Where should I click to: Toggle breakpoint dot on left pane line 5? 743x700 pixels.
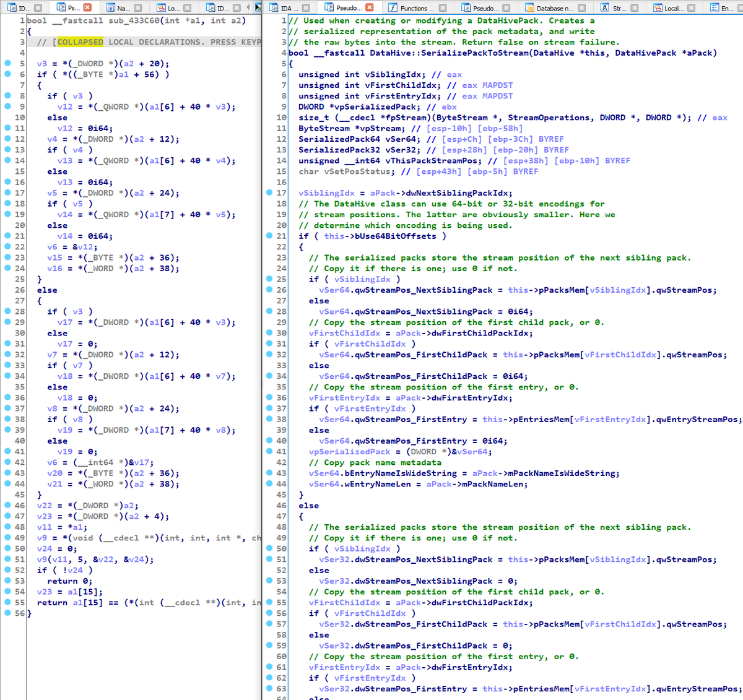7,63
